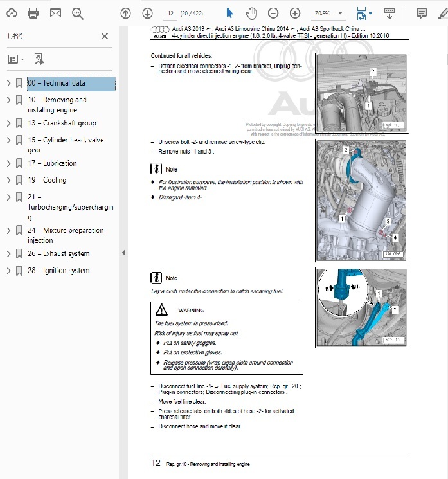Screen dimensions: 448x479
Task: Expand 26 – Exhaust system bookmark
Action: tap(8, 254)
